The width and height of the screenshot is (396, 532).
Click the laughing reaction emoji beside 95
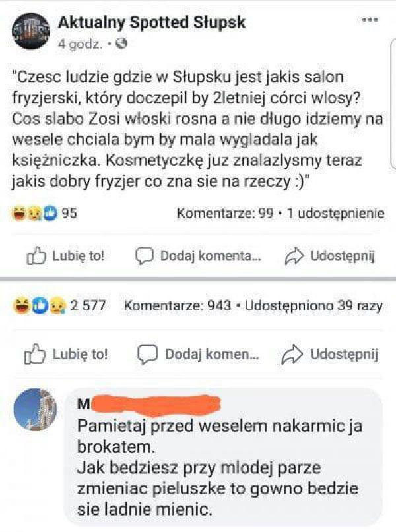click(x=18, y=214)
